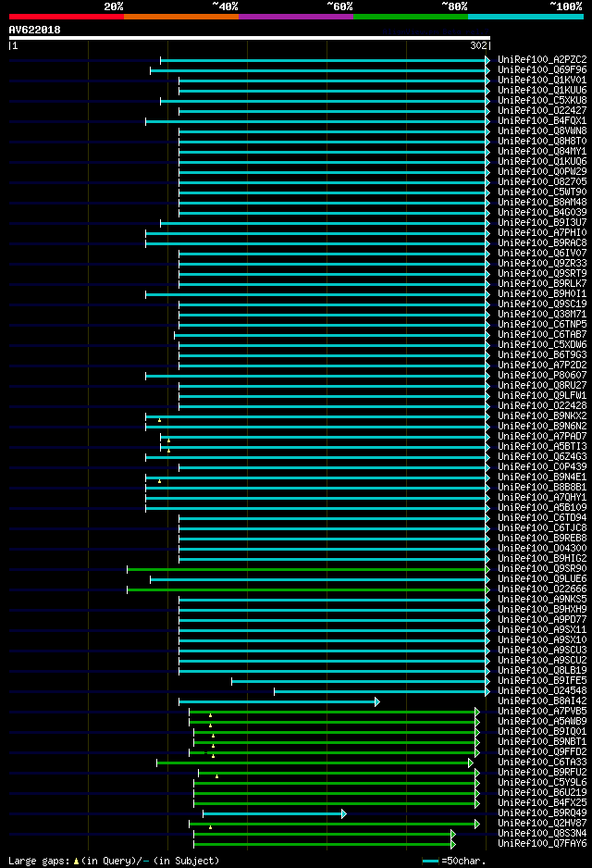Screen dimensions: 592x868
Task: Select the UniRef100_Q9SR90 label
Action: pyautogui.click(x=542, y=568)
